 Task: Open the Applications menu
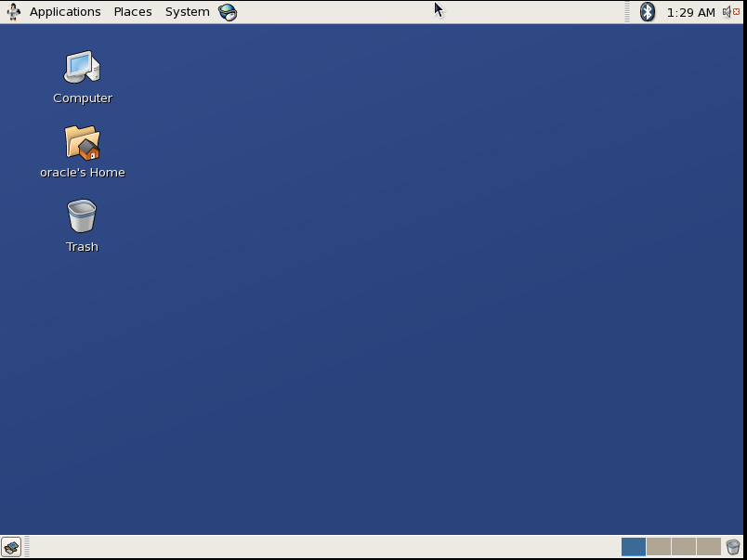pyautogui.click(x=65, y=12)
